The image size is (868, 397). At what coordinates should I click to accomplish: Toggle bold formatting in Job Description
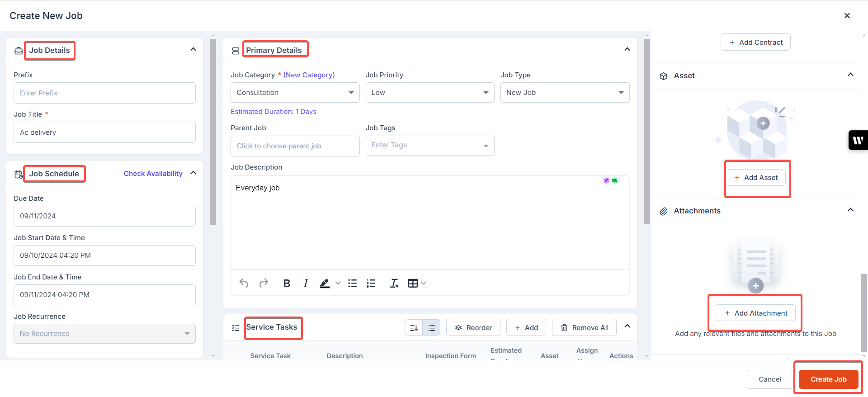(x=287, y=283)
